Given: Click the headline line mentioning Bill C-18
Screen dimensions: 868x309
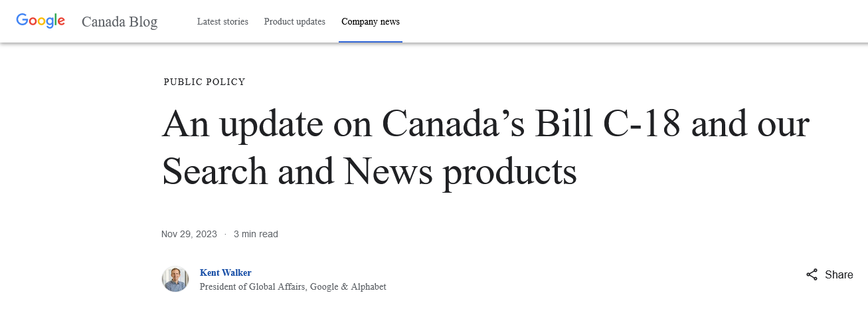Looking at the screenshot, I should pos(485,124).
